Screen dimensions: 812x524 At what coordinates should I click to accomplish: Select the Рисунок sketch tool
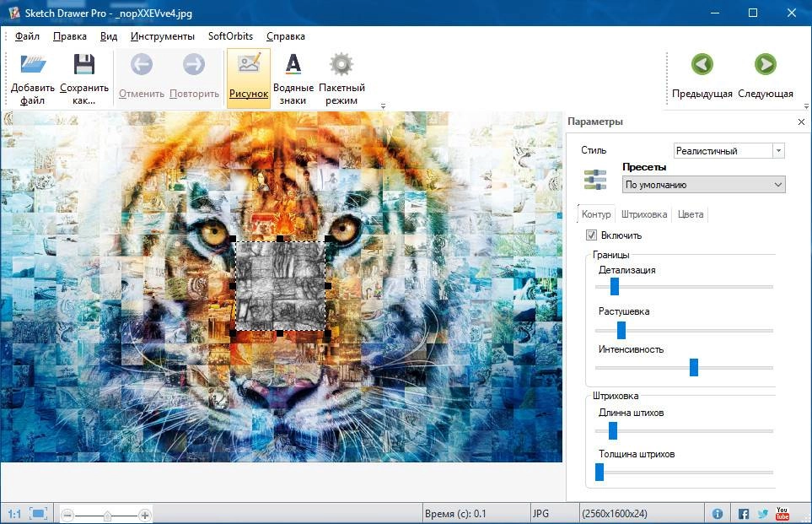pos(249,78)
